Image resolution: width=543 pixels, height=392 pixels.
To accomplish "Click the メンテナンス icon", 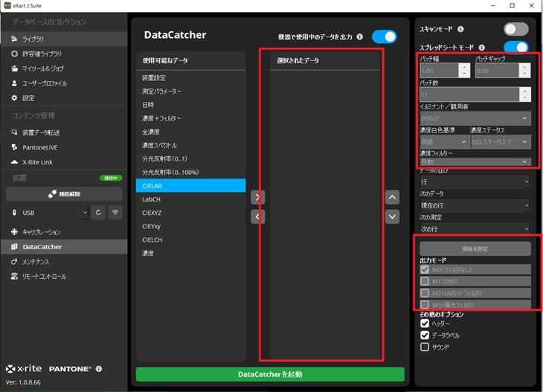I will (x=14, y=261).
